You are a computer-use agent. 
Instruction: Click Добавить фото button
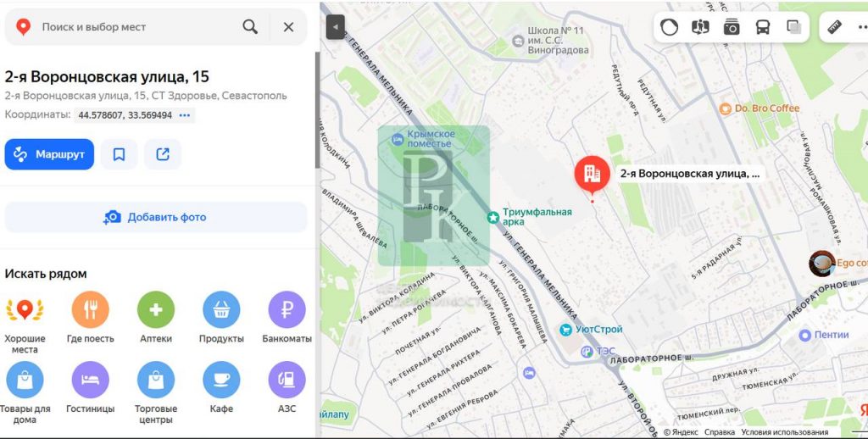156,217
